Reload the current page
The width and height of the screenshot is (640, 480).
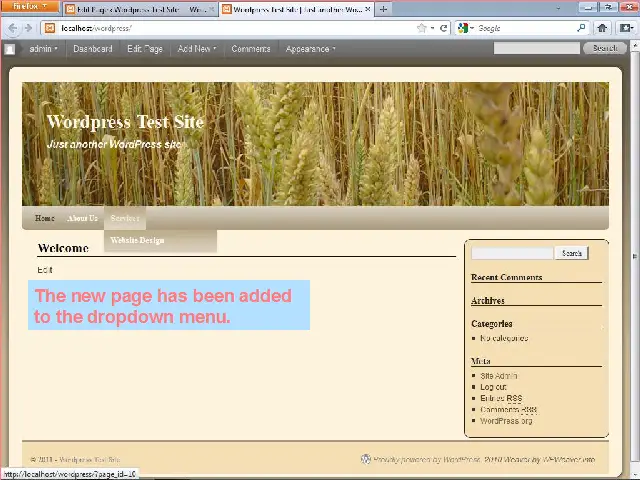443,28
